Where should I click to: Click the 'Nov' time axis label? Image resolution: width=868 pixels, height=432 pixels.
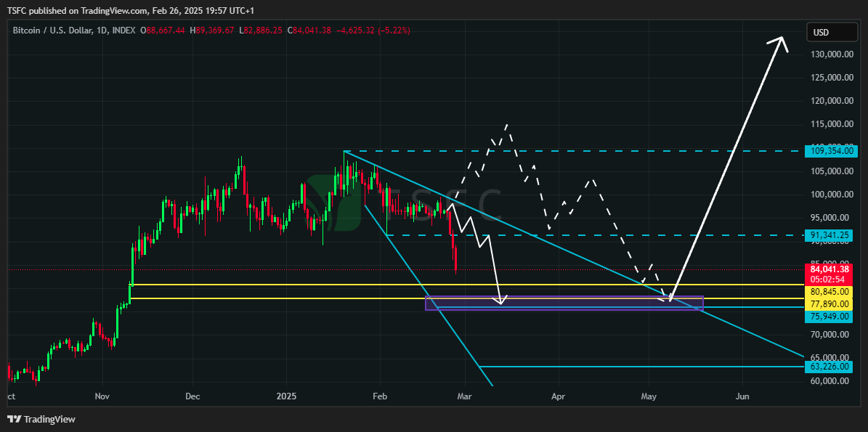tap(102, 396)
